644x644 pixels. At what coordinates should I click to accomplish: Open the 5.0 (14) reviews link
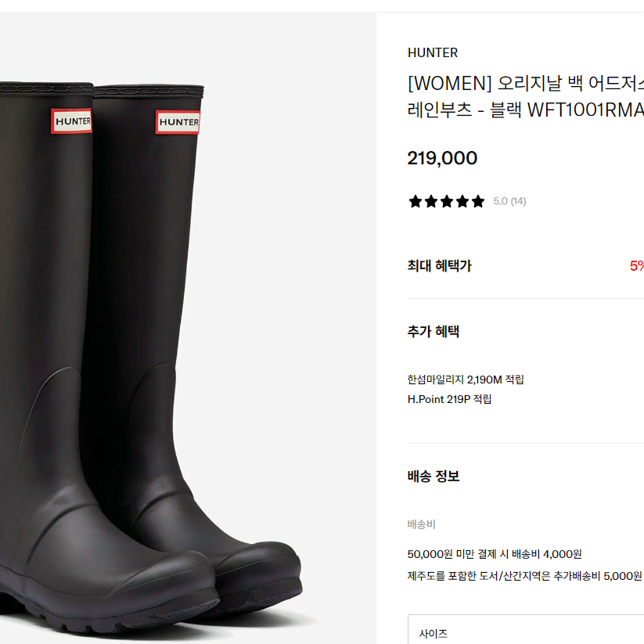click(x=509, y=201)
